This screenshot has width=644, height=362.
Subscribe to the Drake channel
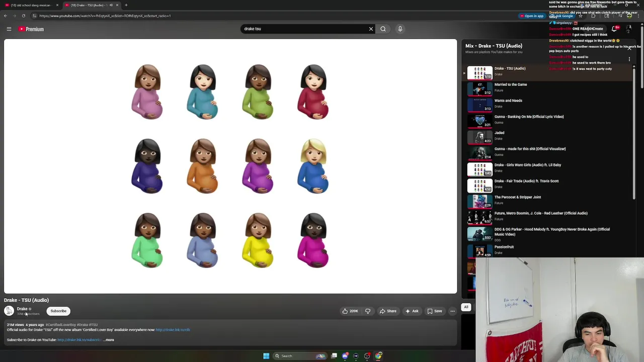tap(58, 311)
